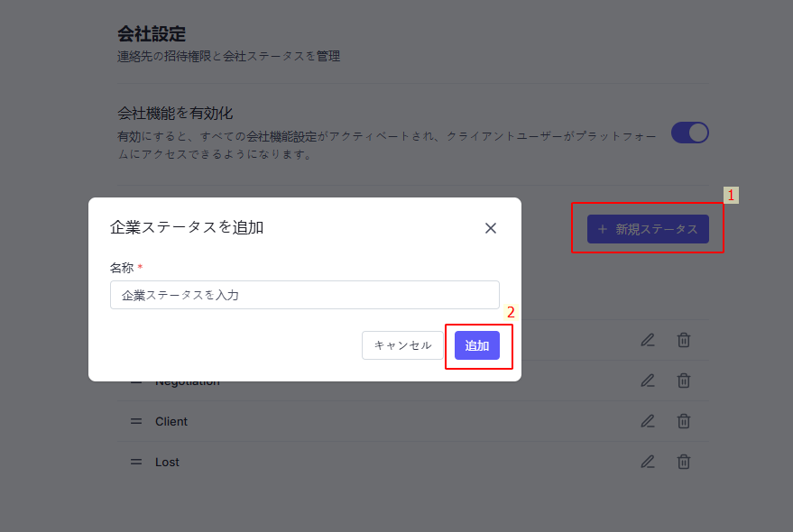Click the 会社設定 heading
793x532 pixels.
(152, 34)
